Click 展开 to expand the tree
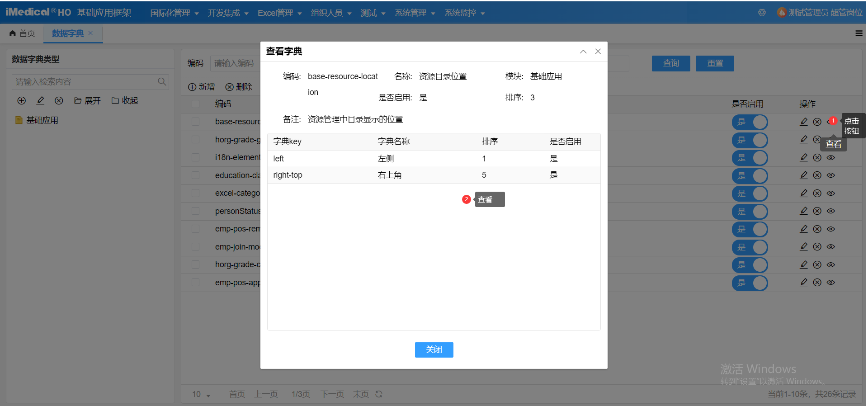 point(87,100)
